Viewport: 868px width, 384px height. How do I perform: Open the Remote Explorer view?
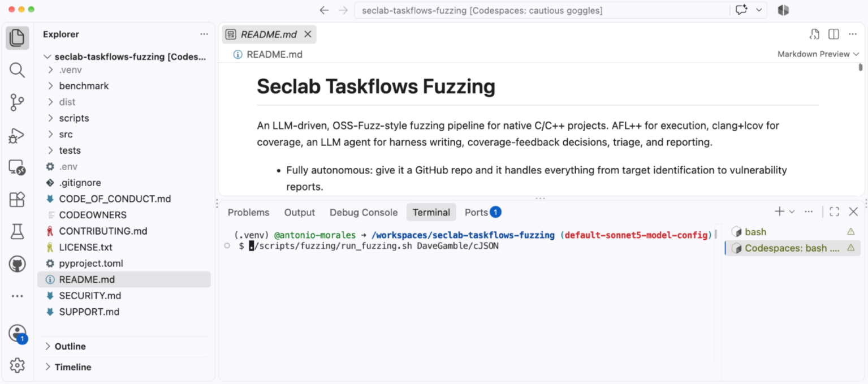coord(18,167)
